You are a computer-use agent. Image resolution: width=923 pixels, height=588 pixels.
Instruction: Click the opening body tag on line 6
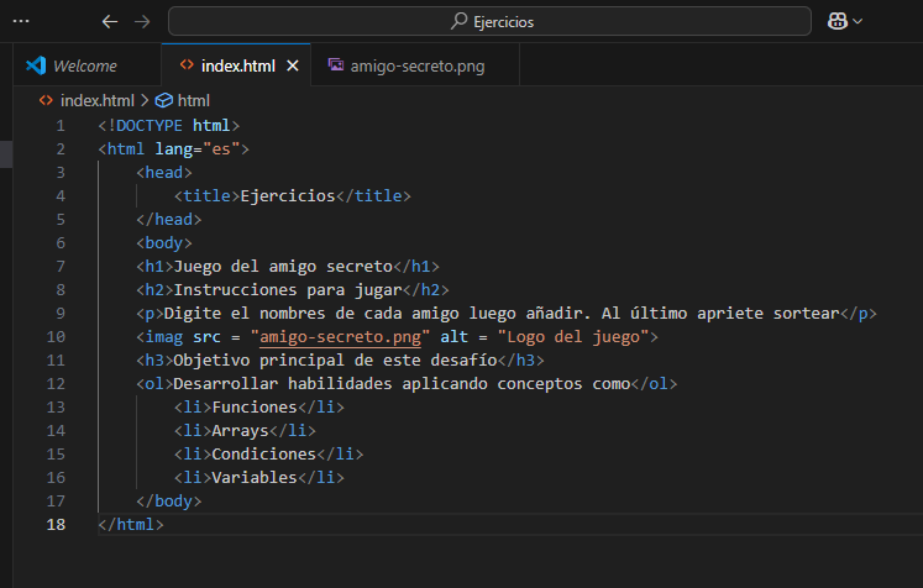[x=164, y=243]
